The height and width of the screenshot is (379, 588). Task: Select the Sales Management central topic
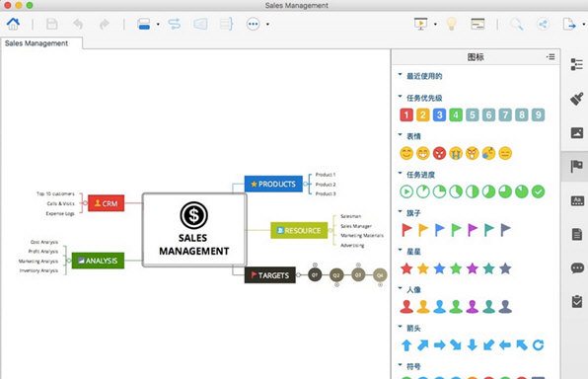pos(194,230)
